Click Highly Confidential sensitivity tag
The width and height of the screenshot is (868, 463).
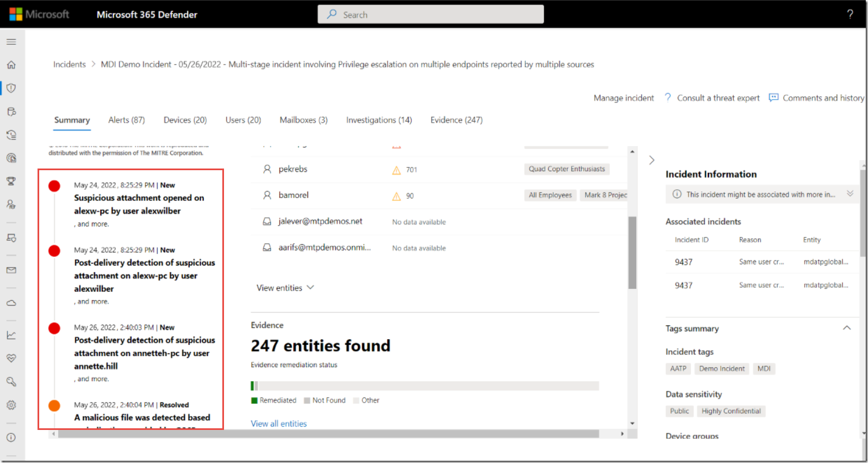tap(731, 411)
